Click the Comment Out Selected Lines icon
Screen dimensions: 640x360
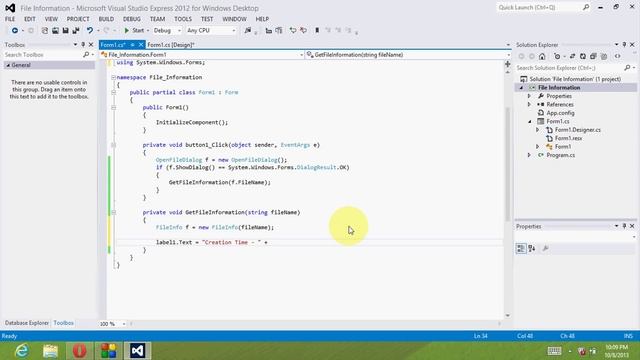tap(293, 31)
